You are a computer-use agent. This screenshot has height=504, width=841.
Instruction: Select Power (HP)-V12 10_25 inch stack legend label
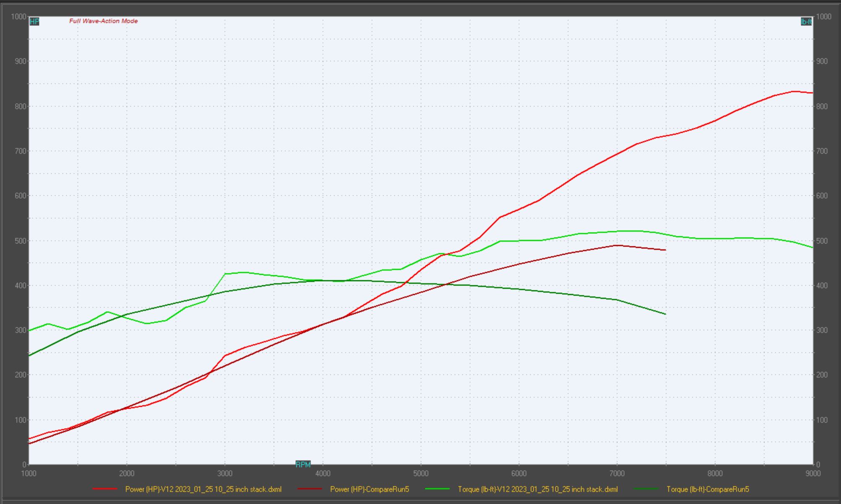(x=203, y=489)
